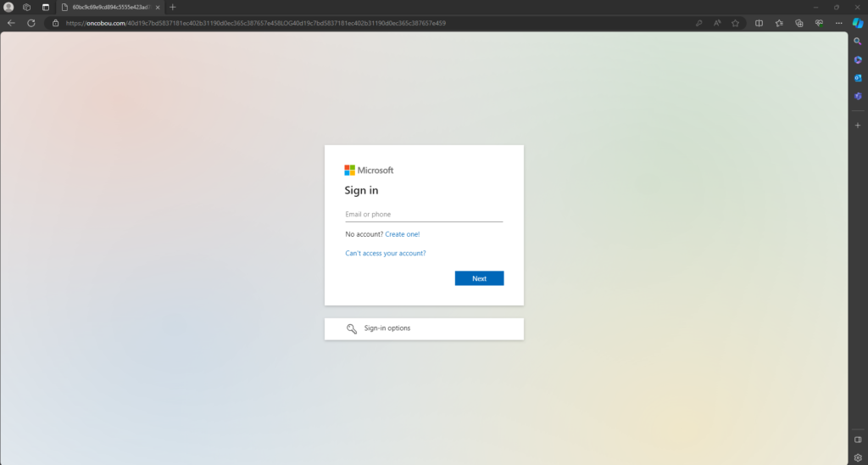The image size is (868, 465).
Task: Activate the Read aloud icon
Action: click(717, 23)
